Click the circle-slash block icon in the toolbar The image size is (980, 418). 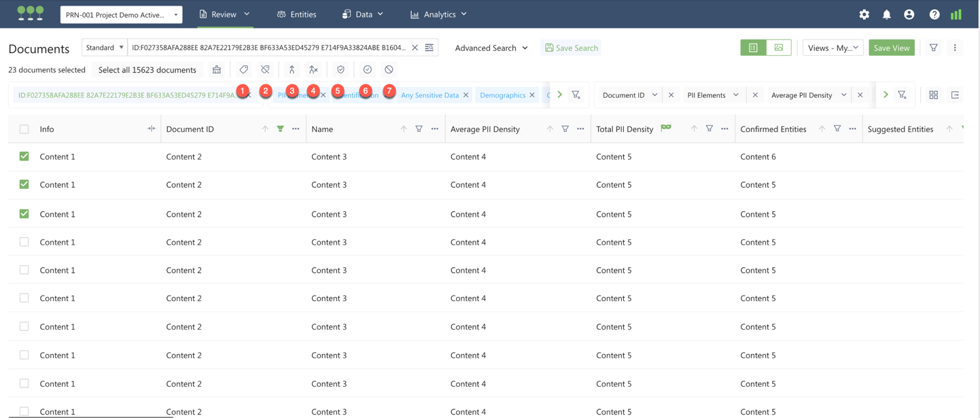[x=389, y=70]
